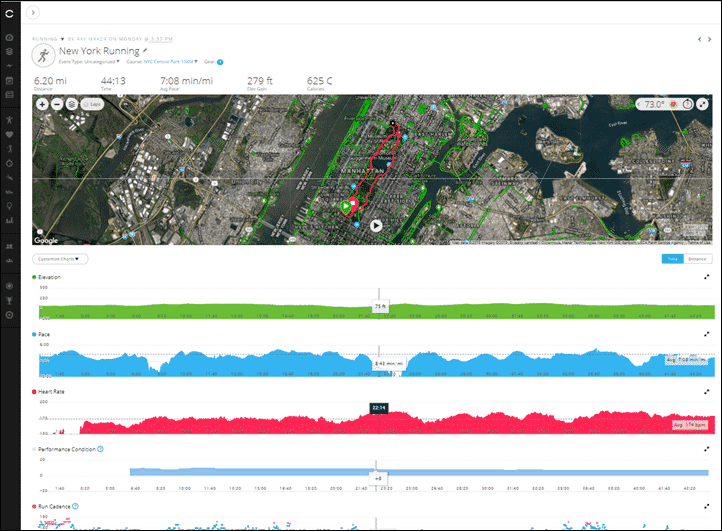The height and width of the screenshot is (531, 722).
Task: Switch charts to Distance view
Action: [697, 259]
